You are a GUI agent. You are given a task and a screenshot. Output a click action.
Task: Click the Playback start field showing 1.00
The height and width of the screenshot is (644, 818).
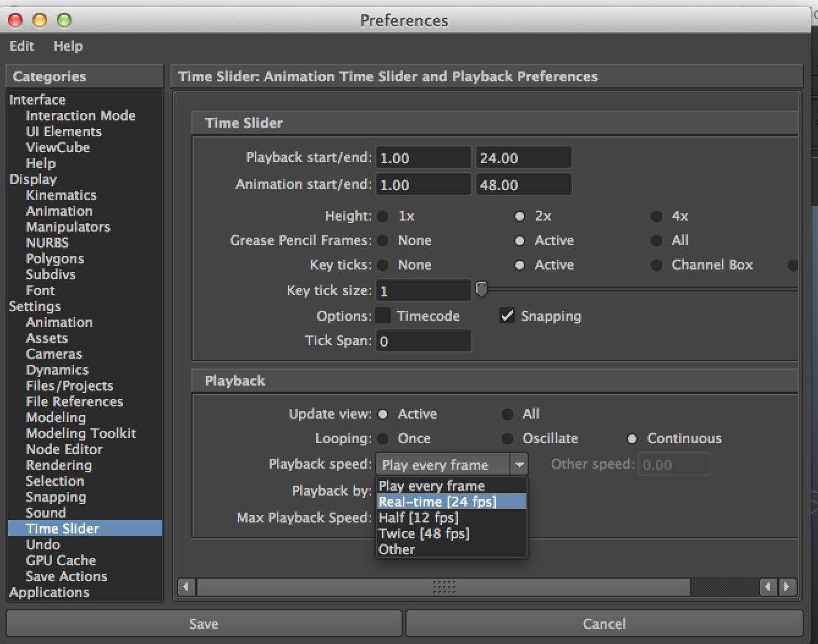tap(423, 157)
